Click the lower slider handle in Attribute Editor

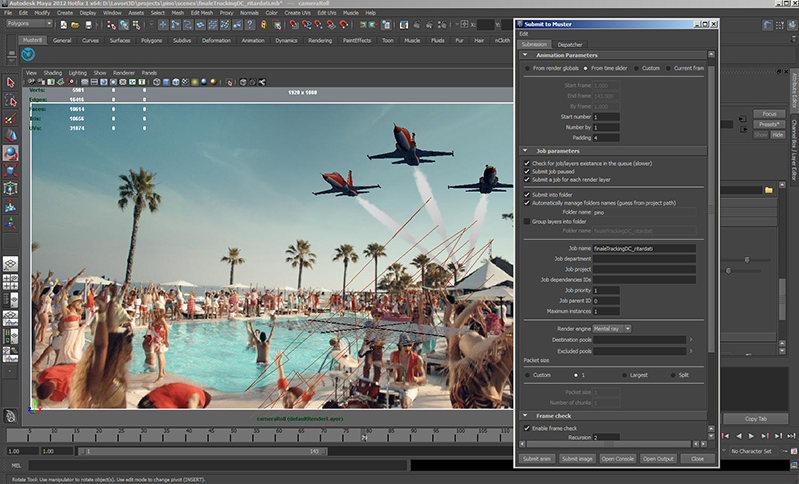point(728,271)
